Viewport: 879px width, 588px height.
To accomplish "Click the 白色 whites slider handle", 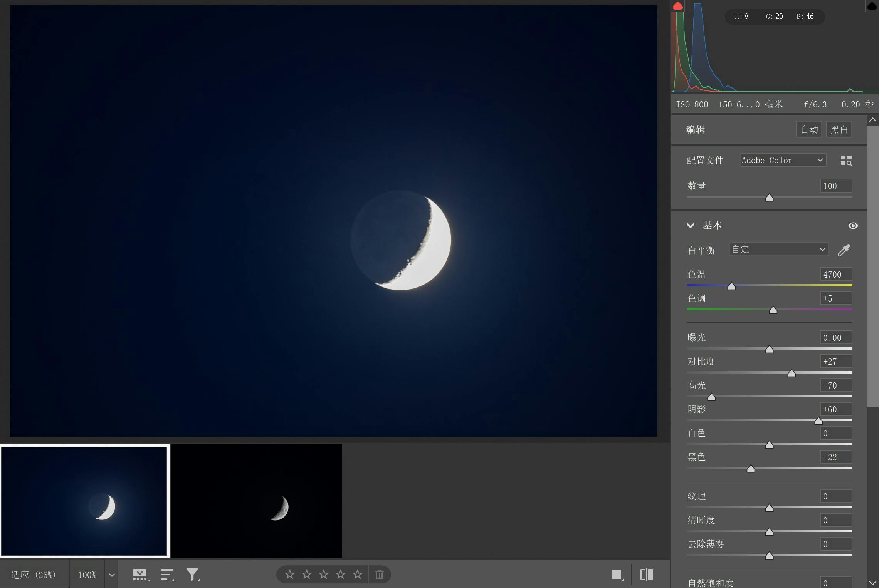I will [769, 445].
